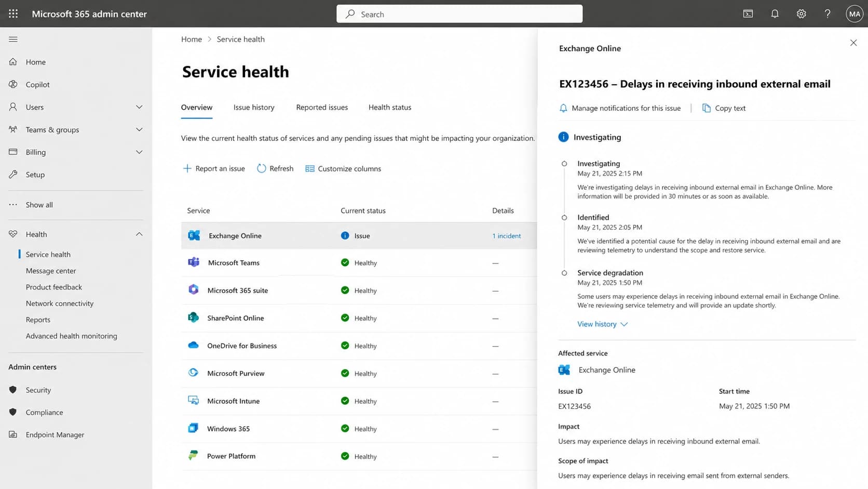
Task: Open the Reported issues tab
Action: point(322,108)
